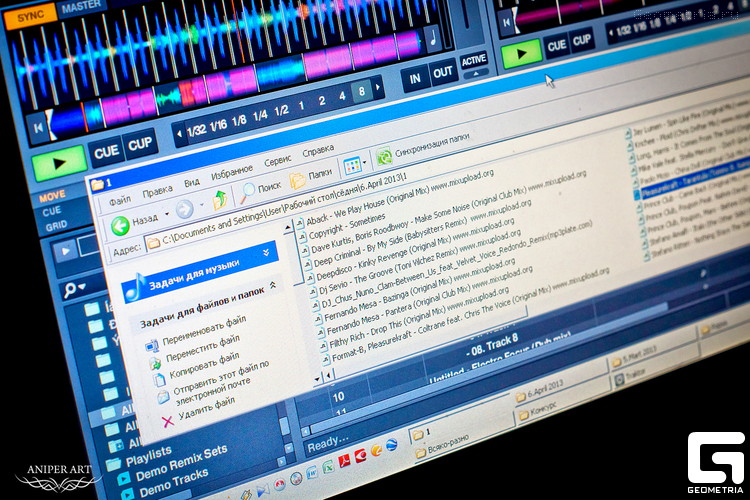
Task: Toggle the MASTER button on the left deck
Action: 82,6
